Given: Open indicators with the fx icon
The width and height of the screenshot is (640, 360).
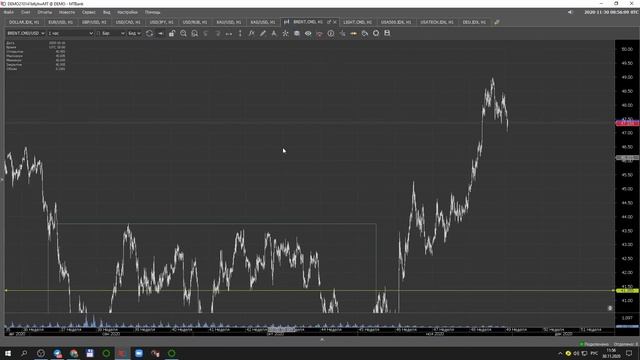Looking at the screenshot, I should coord(251,33).
